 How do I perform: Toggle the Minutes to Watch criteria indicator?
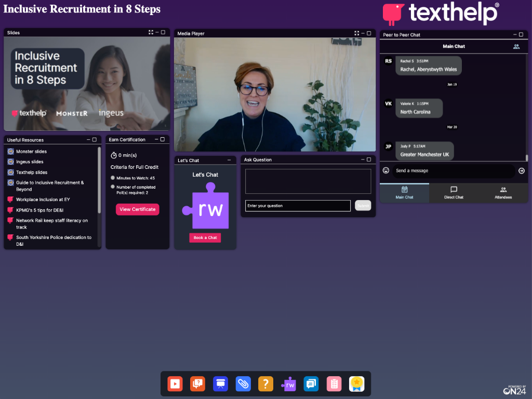[112, 177]
